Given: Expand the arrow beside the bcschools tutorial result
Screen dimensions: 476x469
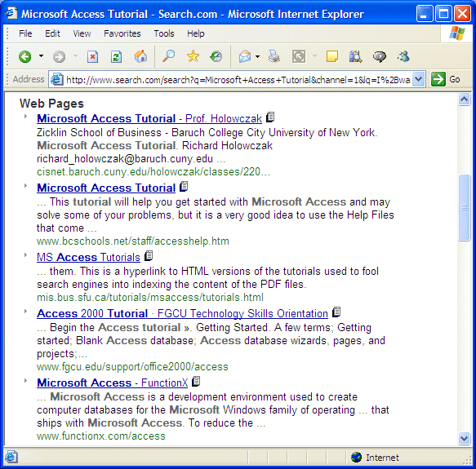Looking at the screenshot, I should click(x=26, y=186).
